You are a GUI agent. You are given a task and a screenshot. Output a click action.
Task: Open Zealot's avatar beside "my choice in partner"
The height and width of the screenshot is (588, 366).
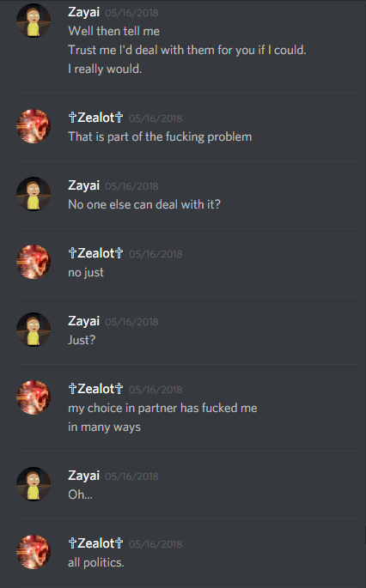pos(34,397)
